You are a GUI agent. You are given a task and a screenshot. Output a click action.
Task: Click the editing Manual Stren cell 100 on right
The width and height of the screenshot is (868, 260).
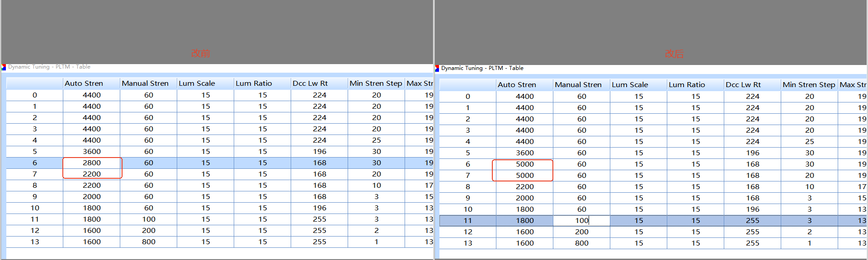pyautogui.click(x=581, y=221)
